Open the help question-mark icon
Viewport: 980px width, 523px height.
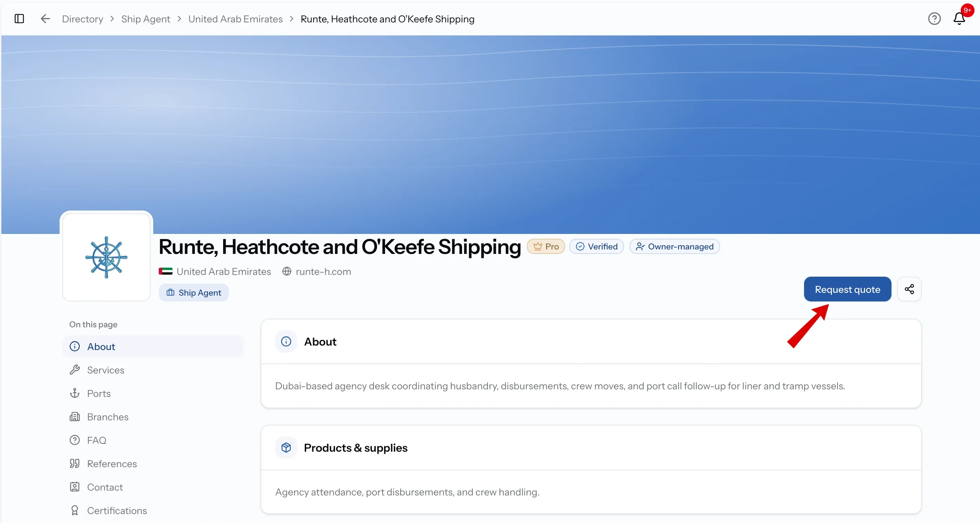click(x=934, y=19)
